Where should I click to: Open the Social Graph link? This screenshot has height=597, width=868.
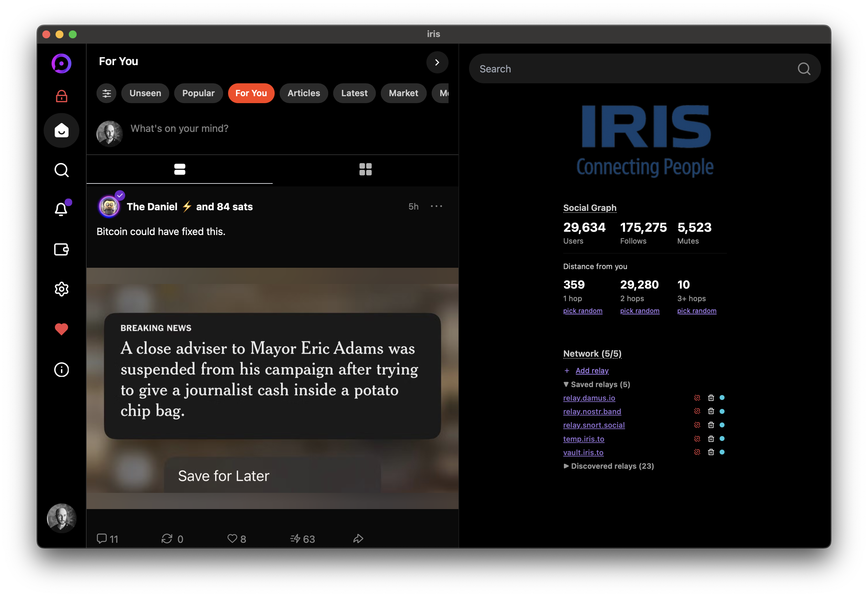tap(590, 208)
